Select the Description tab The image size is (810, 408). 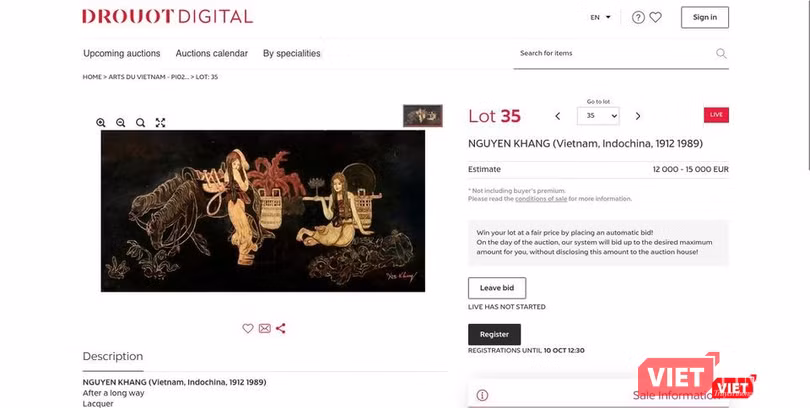pyautogui.click(x=113, y=356)
